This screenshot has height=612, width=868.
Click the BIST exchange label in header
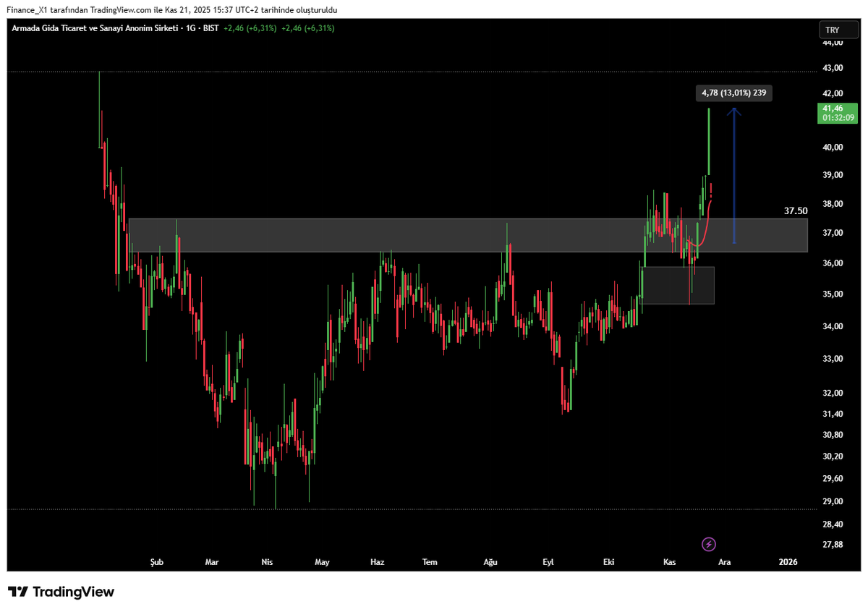(x=210, y=28)
